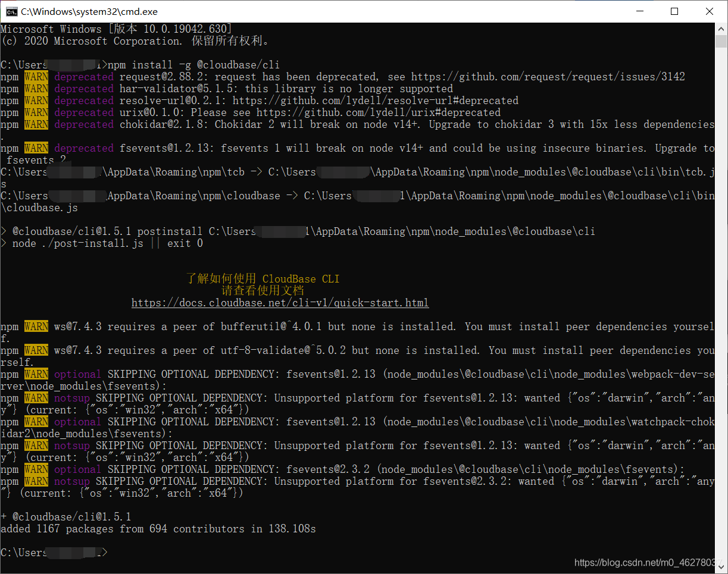Click 'chokidar@2.1.8' deprecation message
Image resolution: width=728 pixels, height=574 pixels.
[417, 124]
